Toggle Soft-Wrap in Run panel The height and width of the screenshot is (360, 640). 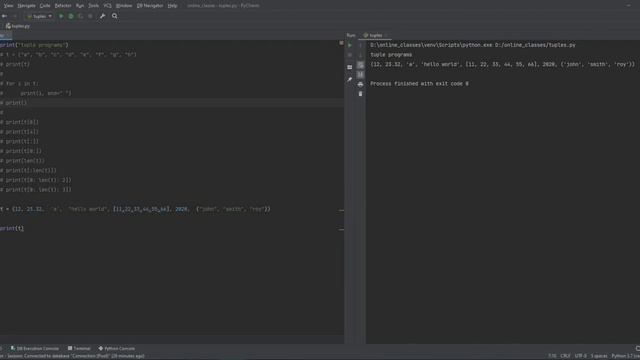click(360, 65)
